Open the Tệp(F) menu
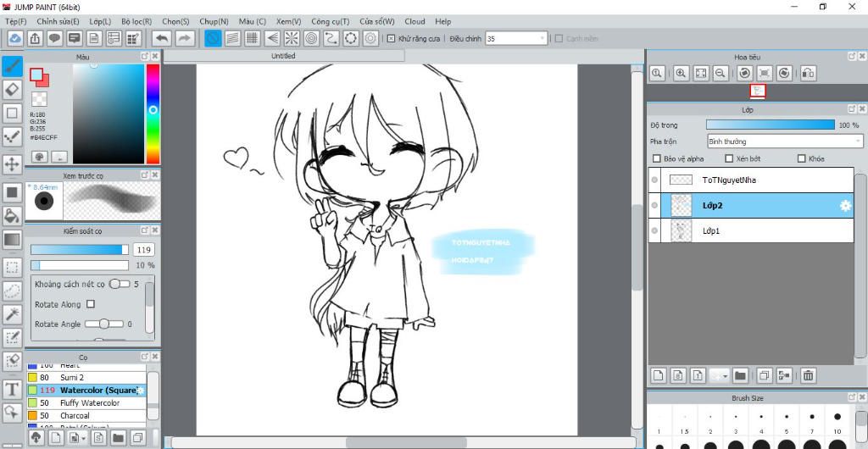The width and height of the screenshot is (868, 449). coord(15,21)
